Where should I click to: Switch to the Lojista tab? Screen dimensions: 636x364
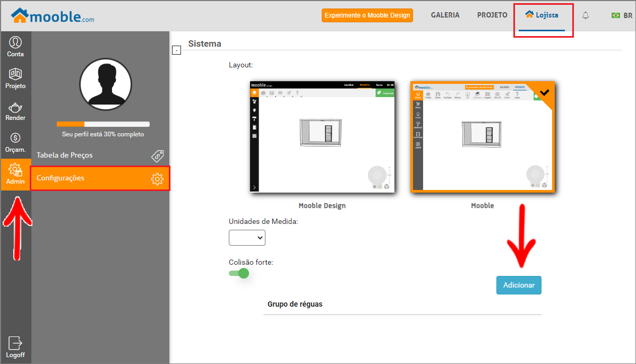[x=542, y=15]
